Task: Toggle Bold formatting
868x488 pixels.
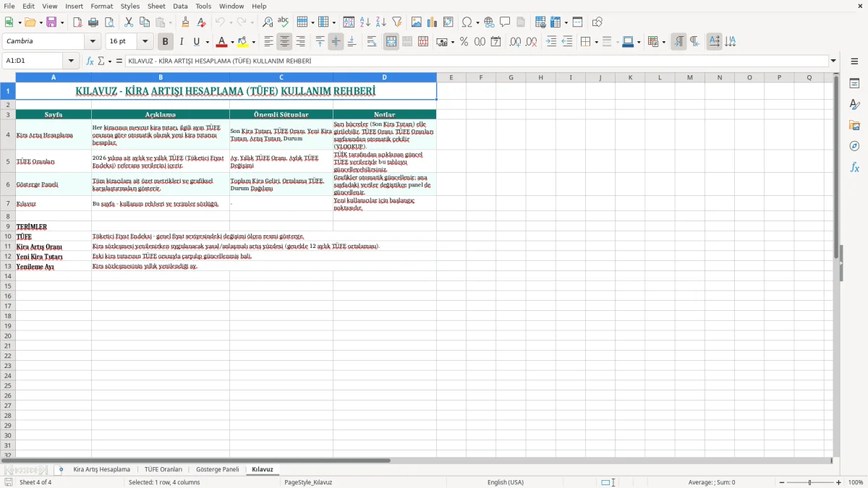Action: point(165,42)
